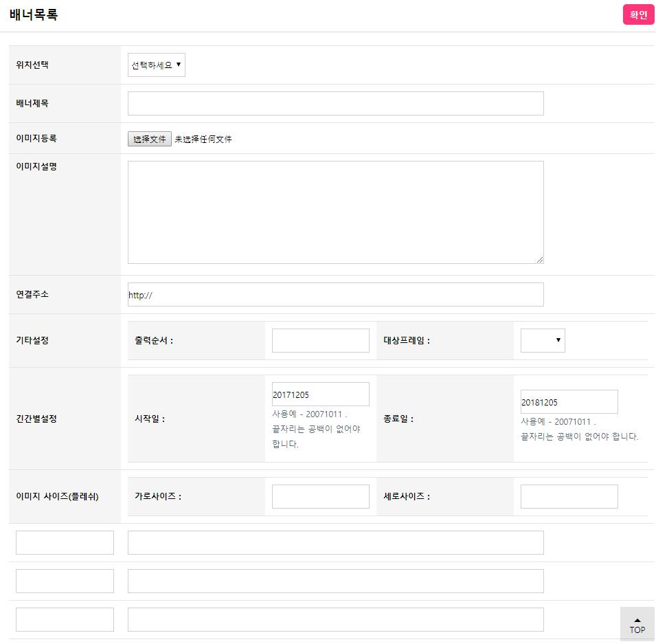Click the pink 확인 confirm button
The image size is (656, 644).
point(638,15)
